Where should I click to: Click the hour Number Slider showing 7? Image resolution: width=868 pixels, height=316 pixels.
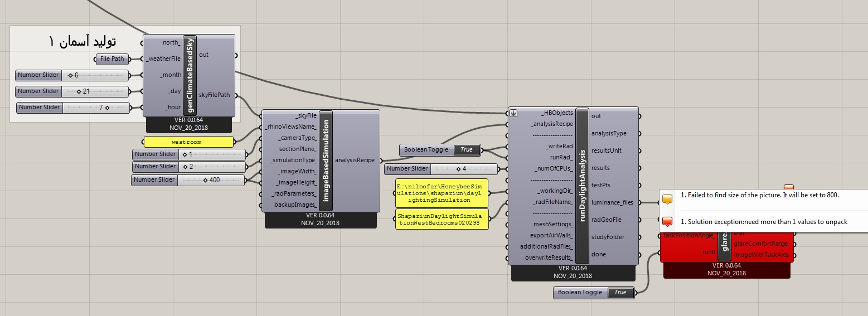pyautogui.click(x=74, y=108)
